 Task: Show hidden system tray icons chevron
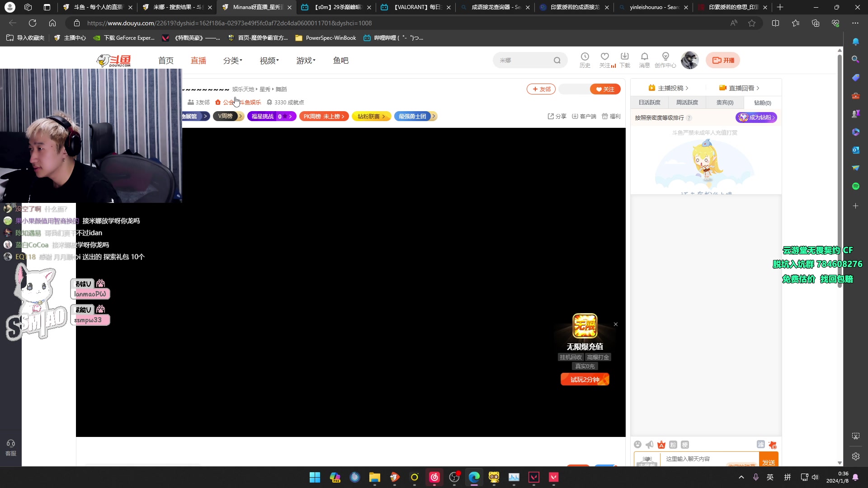pyautogui.click(x=741, y=477)
